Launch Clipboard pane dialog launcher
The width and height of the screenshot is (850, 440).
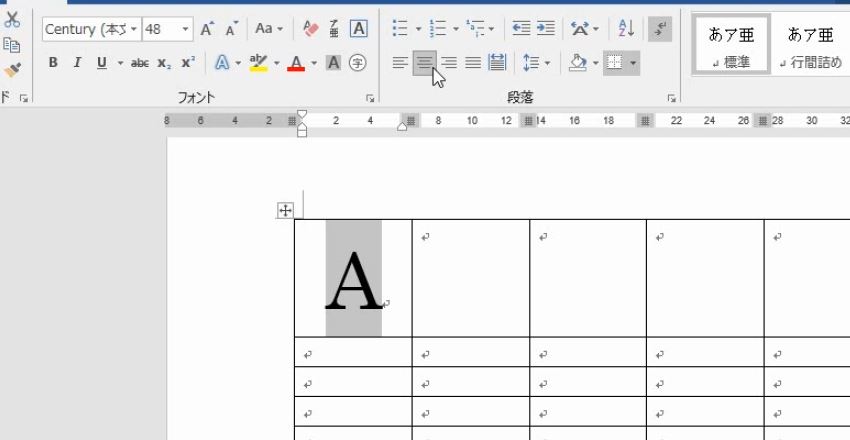pyautogui.click(x=23, y=99)
